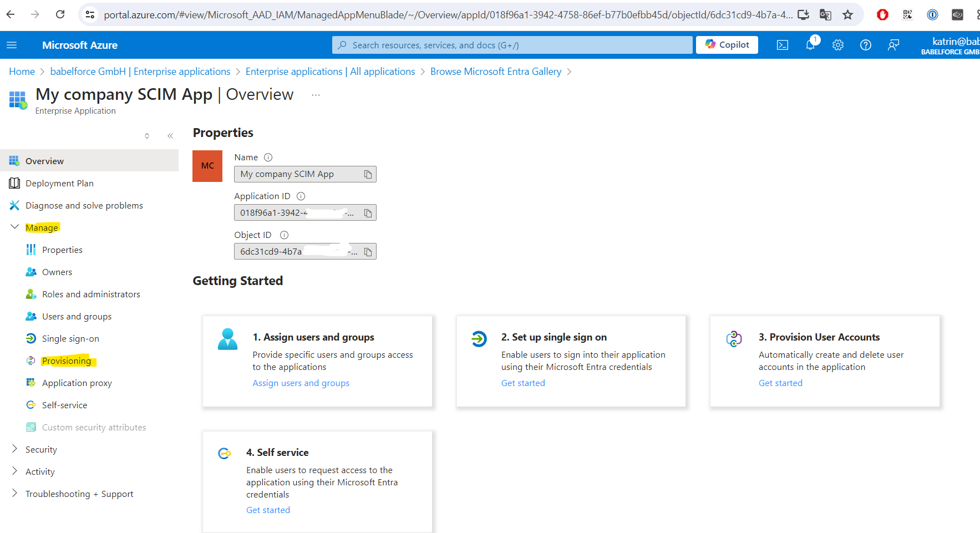Click the Object ID text field

pos(305,252)
